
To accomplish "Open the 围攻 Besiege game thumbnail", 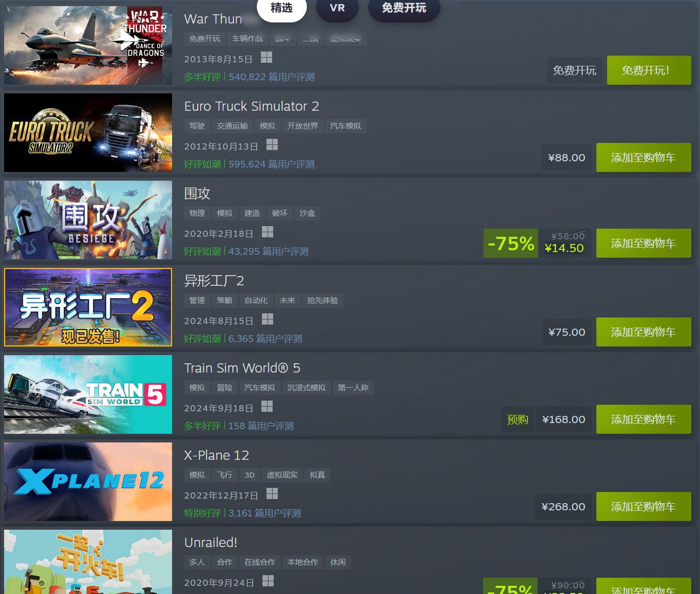I will 88,220.
